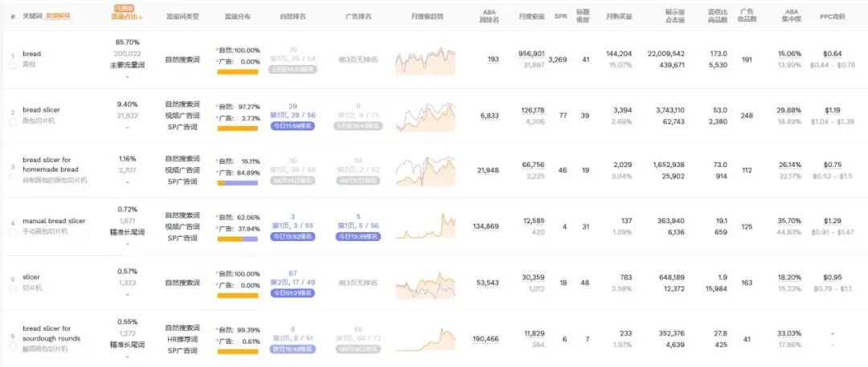Open trend chart for bread slicer for homemade bread
The image size is (868, 367).
point(425,171)
